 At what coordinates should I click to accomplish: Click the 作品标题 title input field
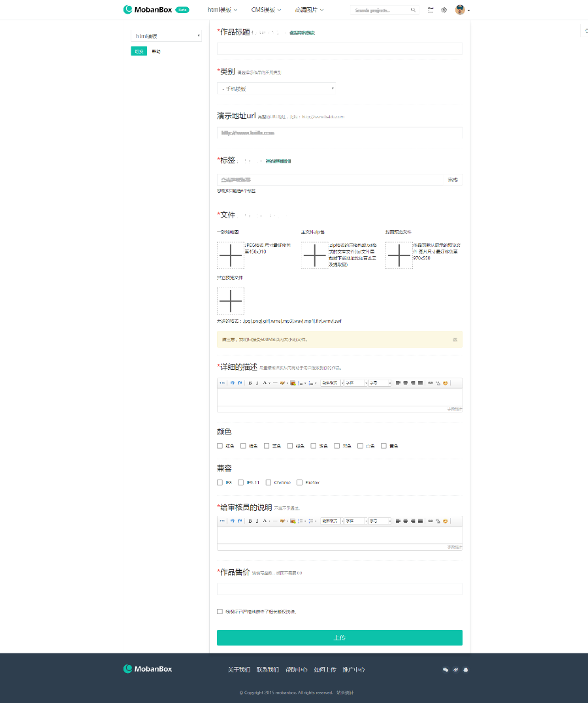tap(339, 49)
